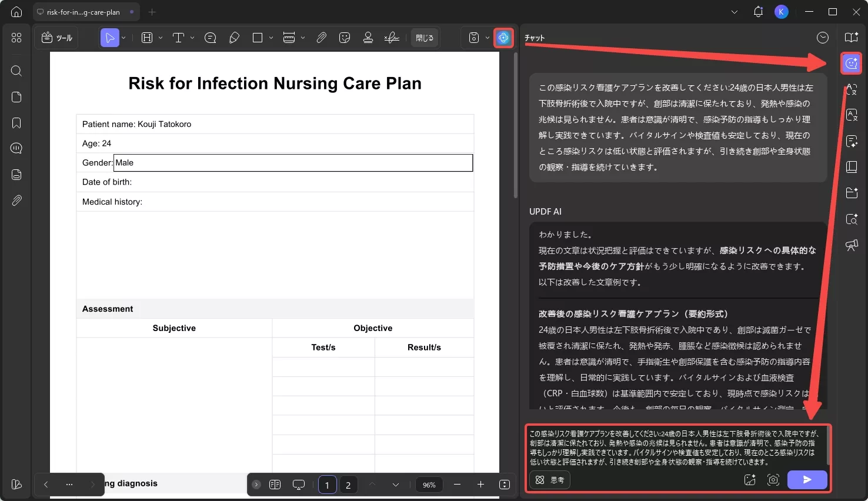Toggle two-page reading view in bottom bar

pyautogui.click(x=275, y=485)
